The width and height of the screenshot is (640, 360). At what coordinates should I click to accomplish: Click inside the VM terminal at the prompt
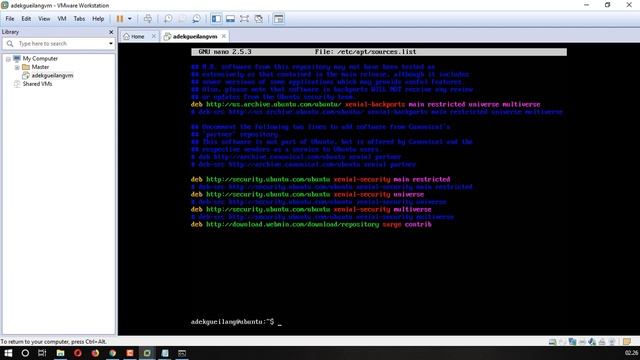(x=280, y=322)
